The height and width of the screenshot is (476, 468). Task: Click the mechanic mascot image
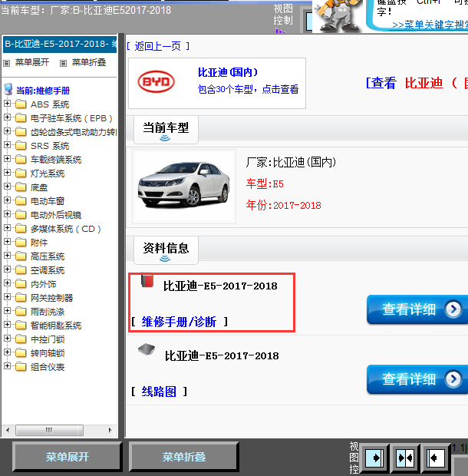click(x=338, y=15)
